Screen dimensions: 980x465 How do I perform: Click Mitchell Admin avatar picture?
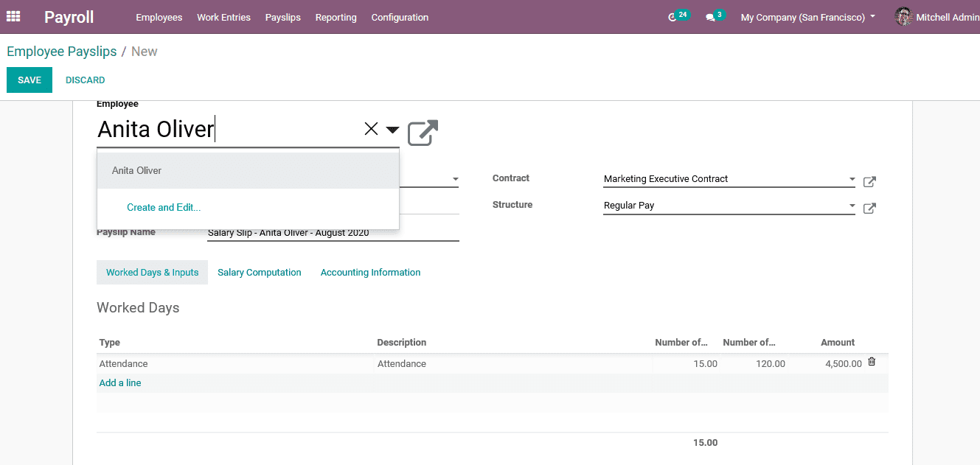click(903, 16)
